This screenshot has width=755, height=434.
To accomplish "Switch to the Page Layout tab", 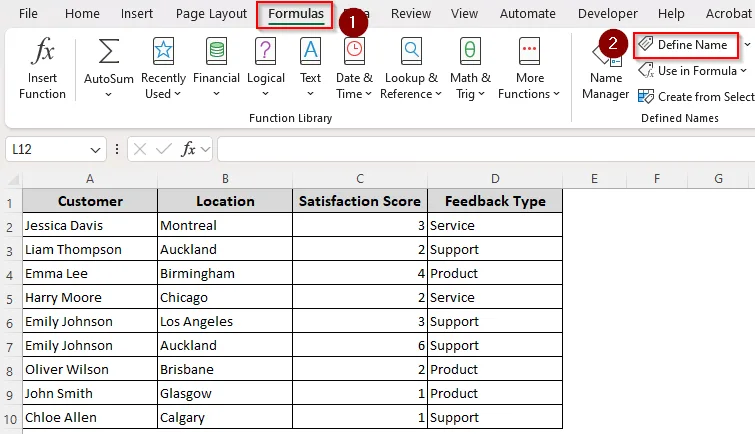I will pos(211,13).
